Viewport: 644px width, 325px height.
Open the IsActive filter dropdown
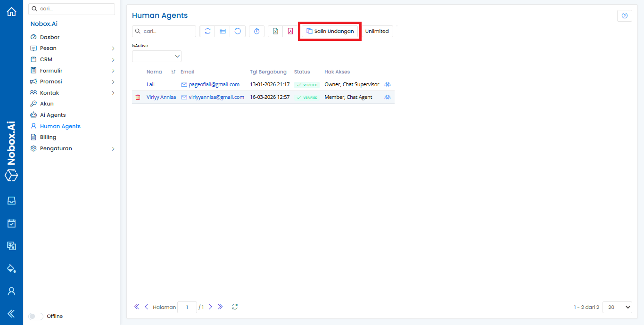click(x=157, y=56)
